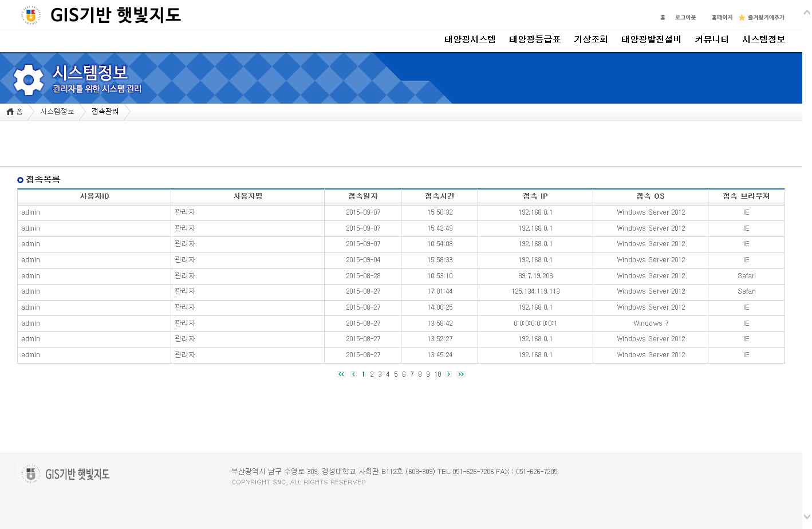Image resolution: width=812 pixels, height=529 pixels.
Task: Open the 태양광등급표 menu
Action: tap(535, 40)
